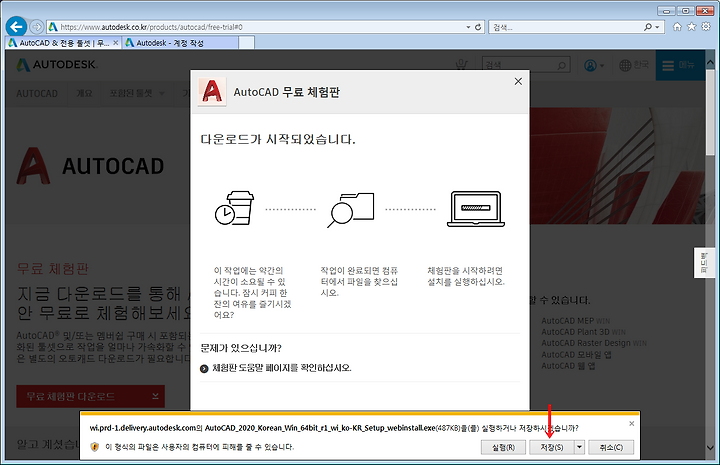Screen dimensions: 720x465
Task: Click the Autodesk logo in site header
Action: [x=57, y=65]
